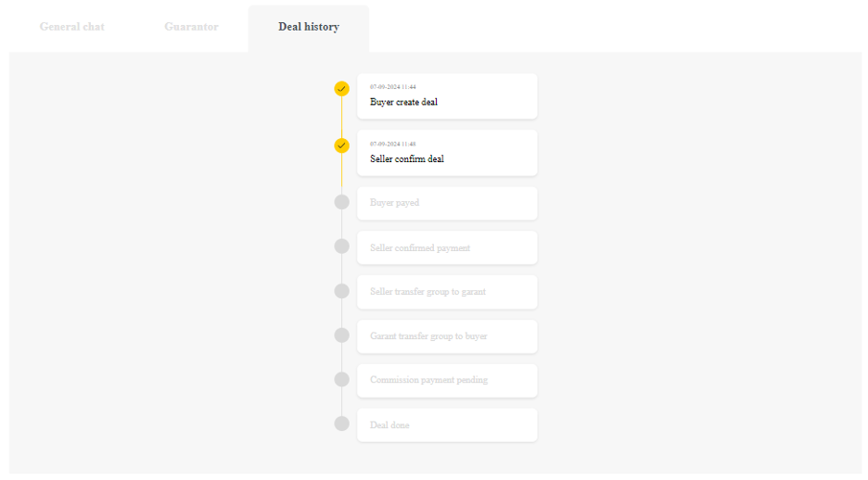Select the Seller transfer group to garant card

(x=447, y=292)
